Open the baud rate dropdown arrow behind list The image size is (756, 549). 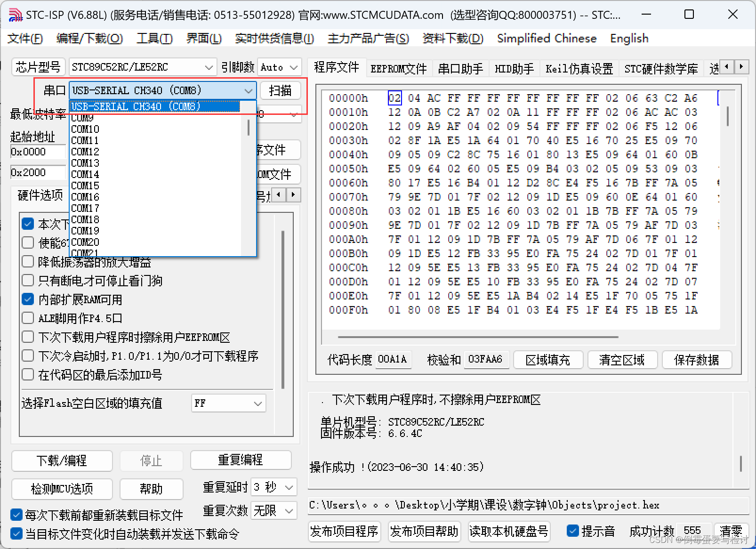pyautogui.click(x=294, y=113)
